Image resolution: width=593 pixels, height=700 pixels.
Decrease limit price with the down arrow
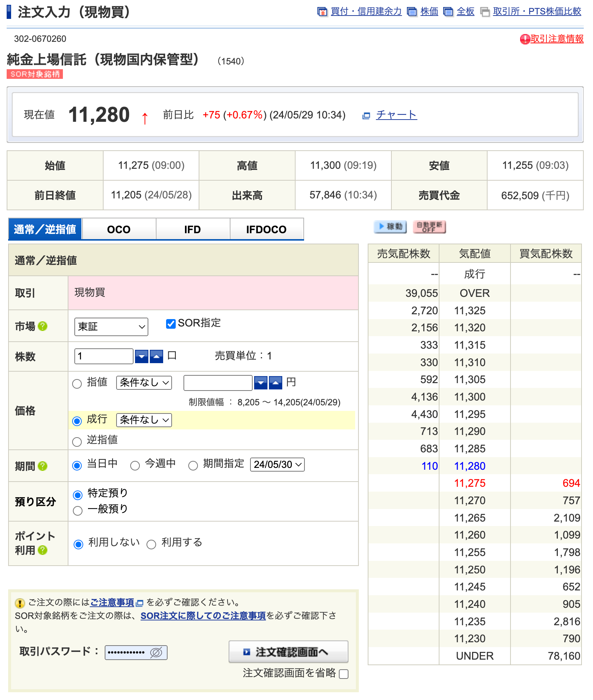point(261,383)
